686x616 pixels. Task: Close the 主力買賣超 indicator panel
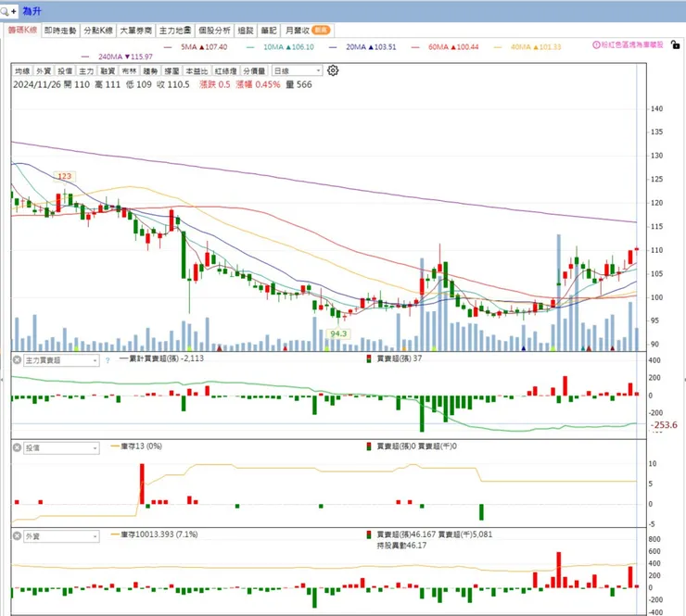[17, 360]
